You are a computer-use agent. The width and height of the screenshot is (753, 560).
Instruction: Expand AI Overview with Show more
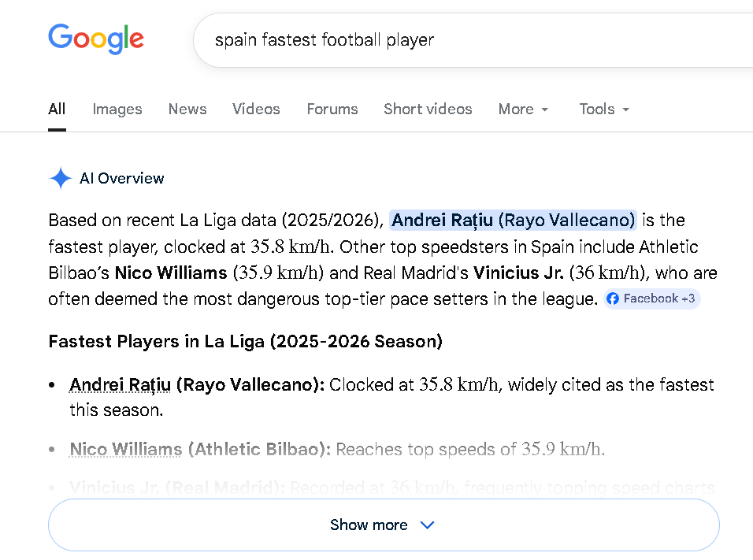pyautogui.click(x=384, y=525)
